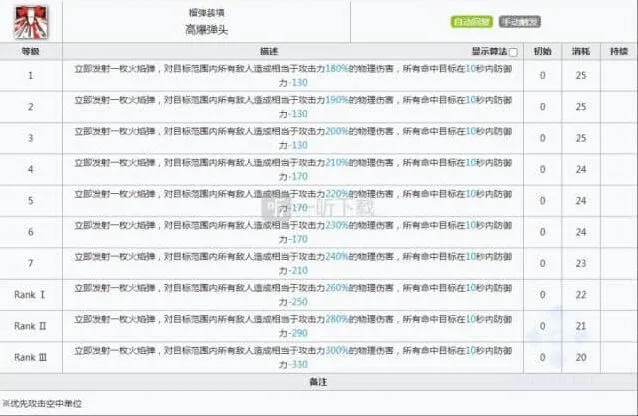This screenshot has width=638, height=416.
Task: Click the 备注 section header
Action: [x=318, y=382]
